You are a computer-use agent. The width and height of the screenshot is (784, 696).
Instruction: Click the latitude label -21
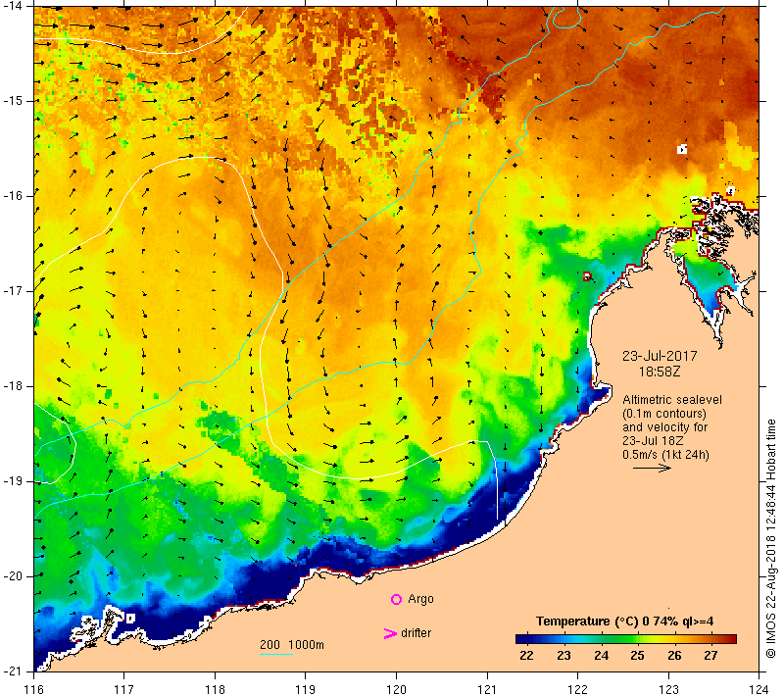pyautogui.click(x=13, y=671)
